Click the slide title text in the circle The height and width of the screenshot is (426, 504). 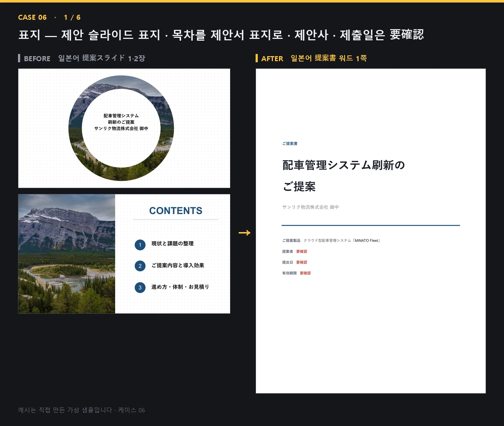click(121, 122)
